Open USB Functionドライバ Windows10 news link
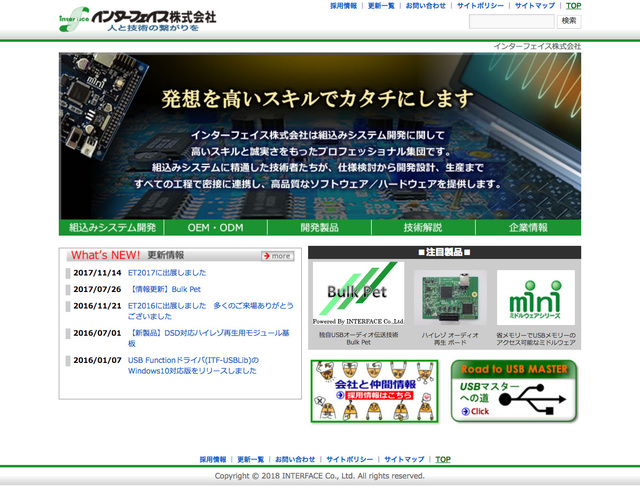The width and height of the screenshot is (640, 497). 193,365
